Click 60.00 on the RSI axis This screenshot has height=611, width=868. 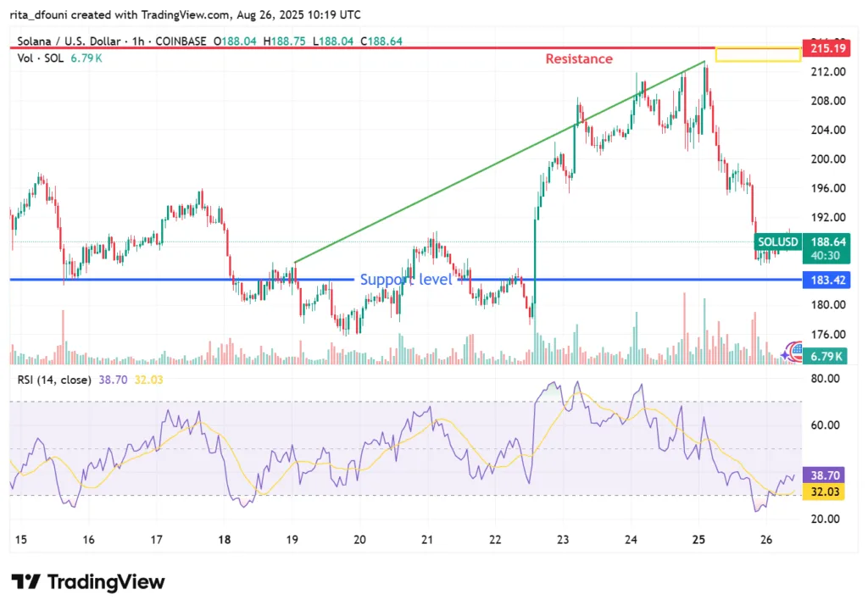[825, 425]
